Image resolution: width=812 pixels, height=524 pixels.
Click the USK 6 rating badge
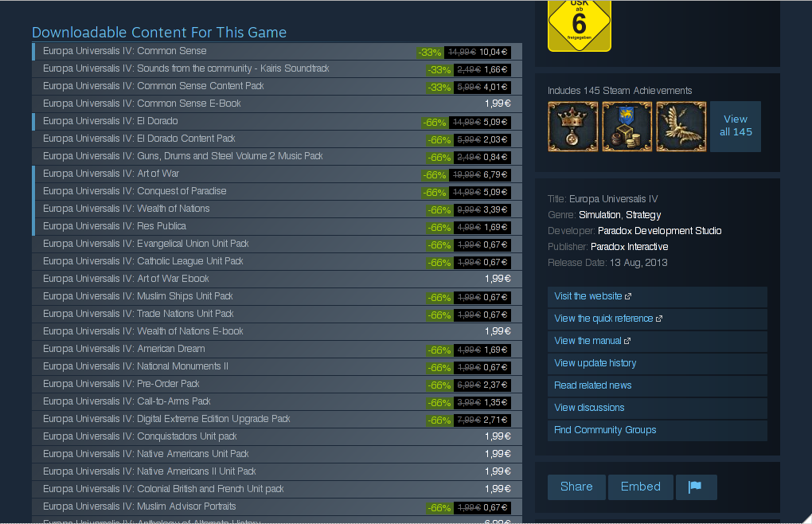click(580, 25)
